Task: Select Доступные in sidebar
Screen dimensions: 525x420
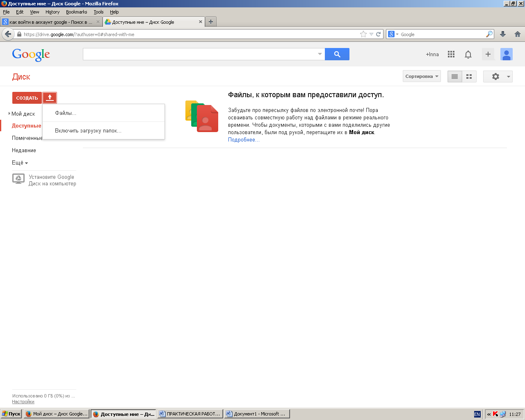Action: pyautogui.click(x=27, y=126)
